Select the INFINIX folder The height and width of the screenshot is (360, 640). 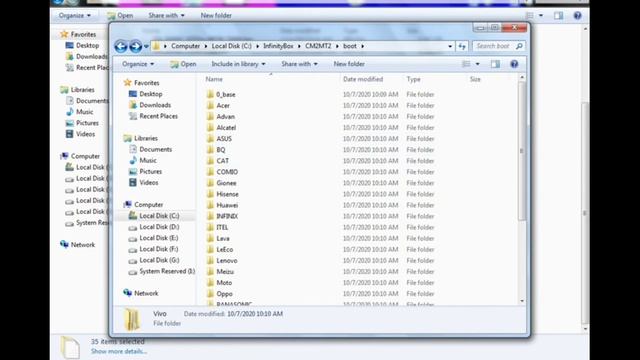pos(222,216)
